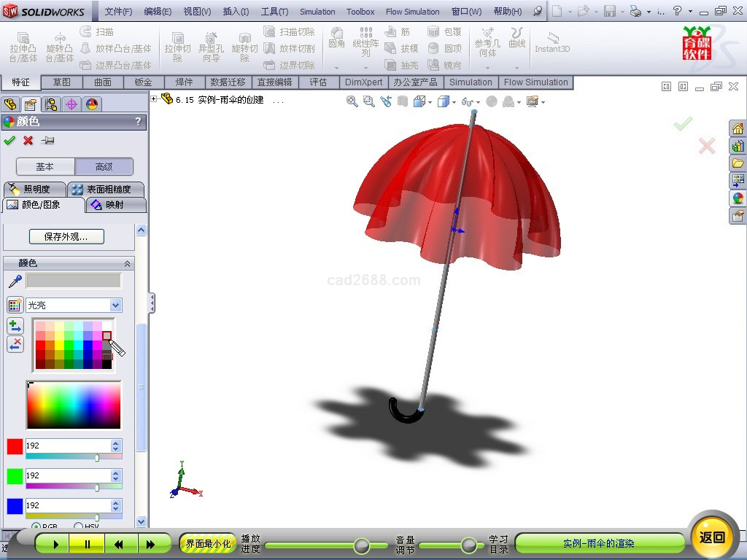Open zoom to fit view tool
The height and width of the screenshot is (560, 747).
(x=352, y=102)
